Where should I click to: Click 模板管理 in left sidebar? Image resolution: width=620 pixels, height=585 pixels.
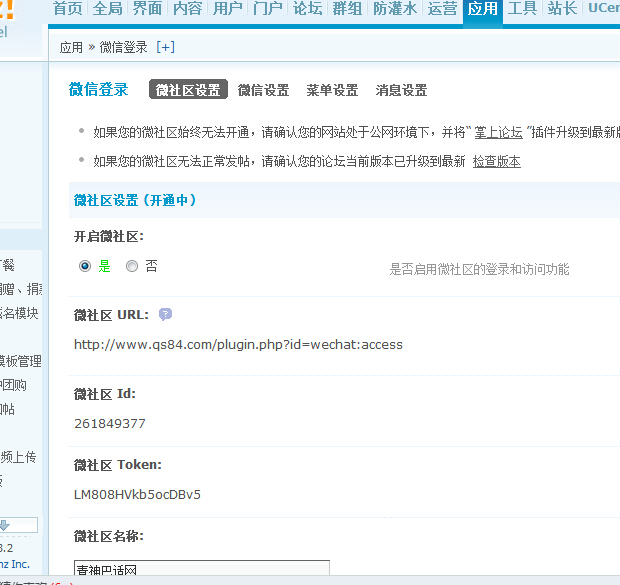[x=21, y=361]
